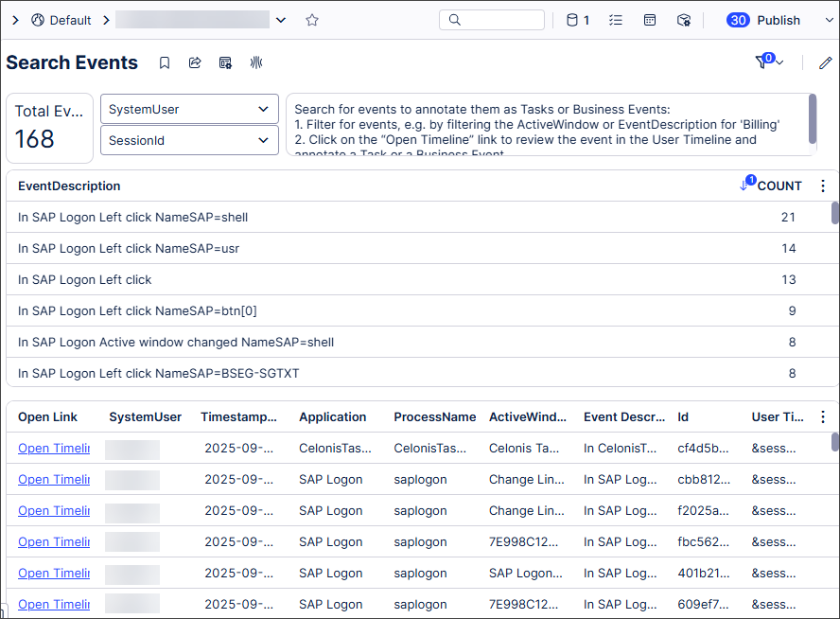The width and height of the screenshot is (840, 619).
Task: Click the pencil edit icon
Action: click(x=825, y=63)
